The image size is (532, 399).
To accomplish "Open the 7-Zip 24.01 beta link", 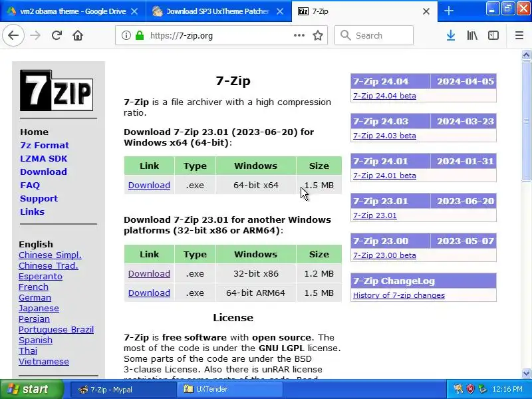I will point(384,176).
